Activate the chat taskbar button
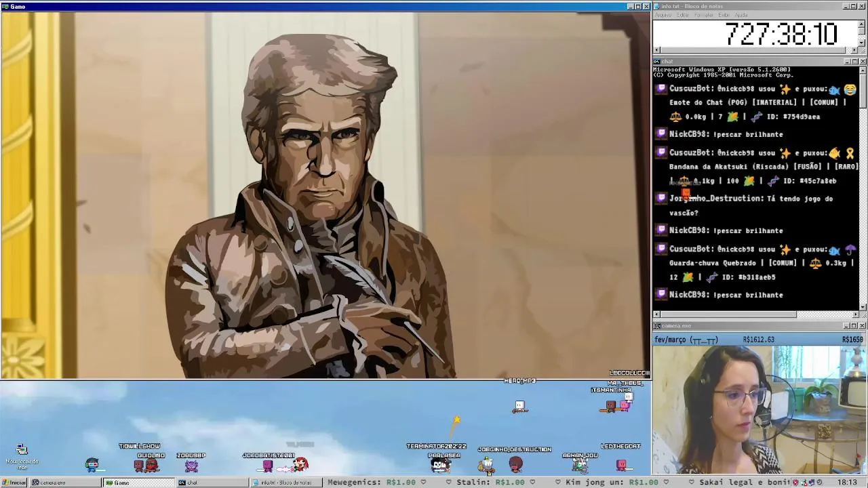 pos(212,483)
